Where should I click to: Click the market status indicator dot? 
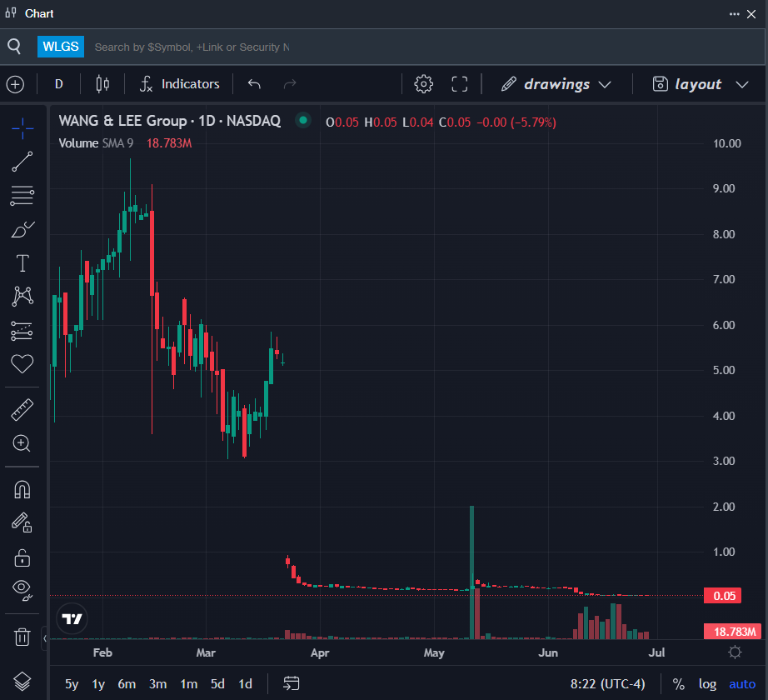pyautogui.click(x=303, y=120)
